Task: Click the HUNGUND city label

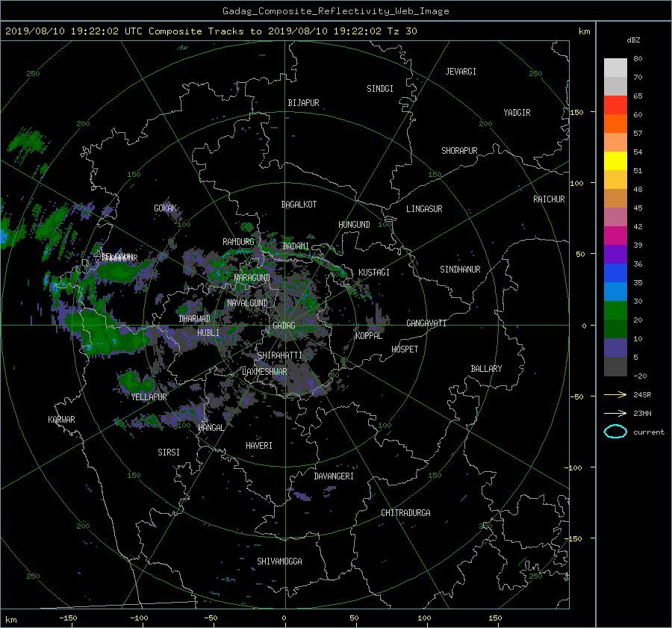Action: (x=354, y=225)
